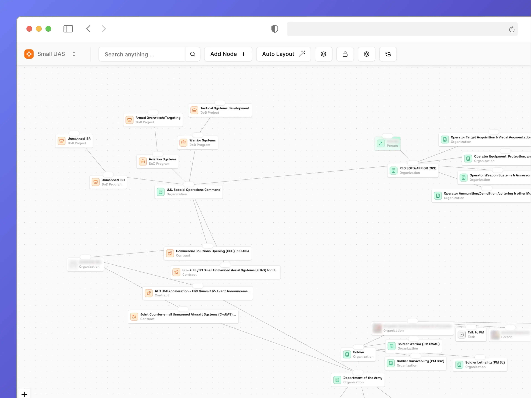Image resolution: width=532 pixels, height=398 pixels.
Task: Open the Small UAS workspace switcher chevron
Action: (x=74, y=54)
